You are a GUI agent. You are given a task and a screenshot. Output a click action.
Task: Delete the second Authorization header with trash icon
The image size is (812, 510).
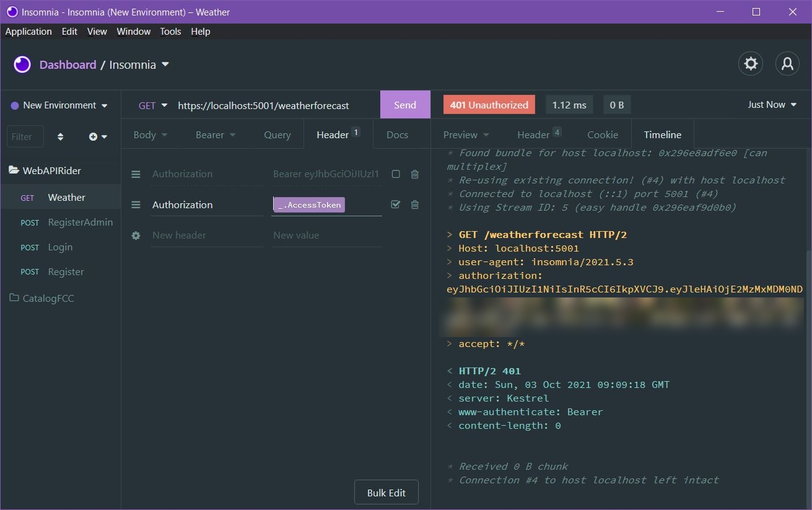[414, 204]
